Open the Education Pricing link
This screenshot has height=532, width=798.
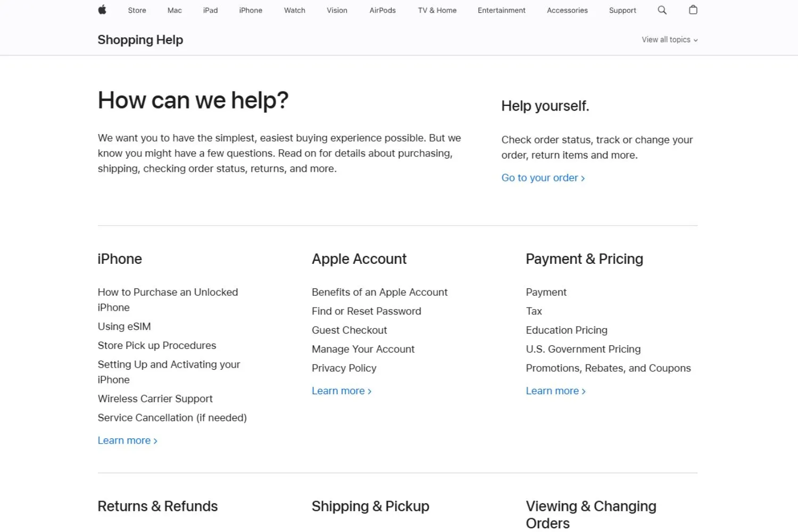point(567,330)
